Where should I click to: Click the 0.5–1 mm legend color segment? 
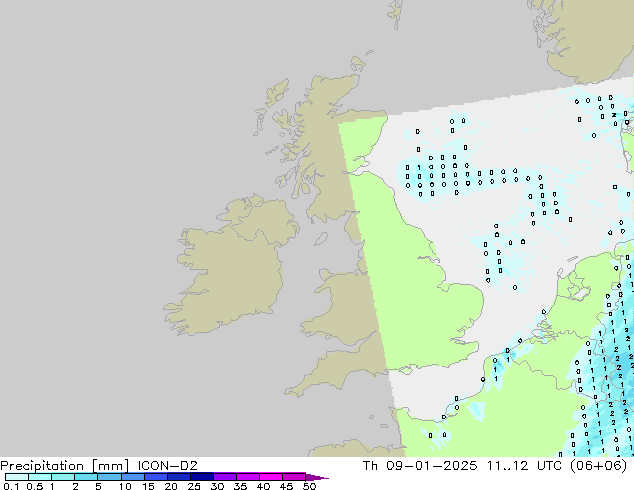tap(40, 477)
